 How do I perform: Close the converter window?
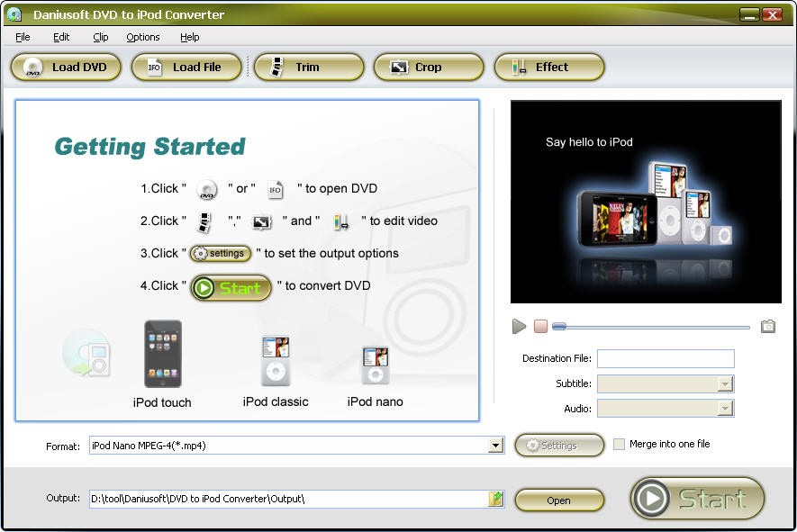773,14
